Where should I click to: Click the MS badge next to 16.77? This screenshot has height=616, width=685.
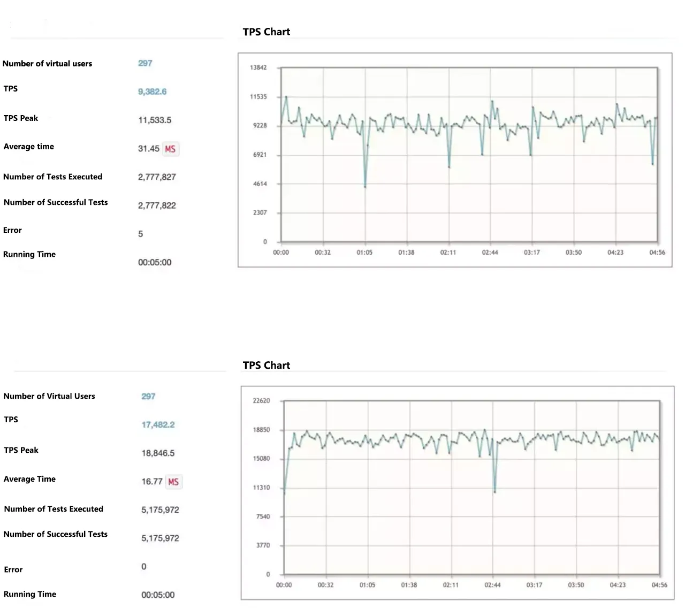173,482
